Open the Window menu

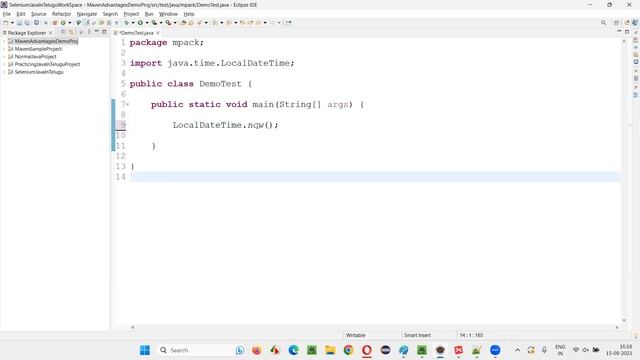[x=168, y=14]
